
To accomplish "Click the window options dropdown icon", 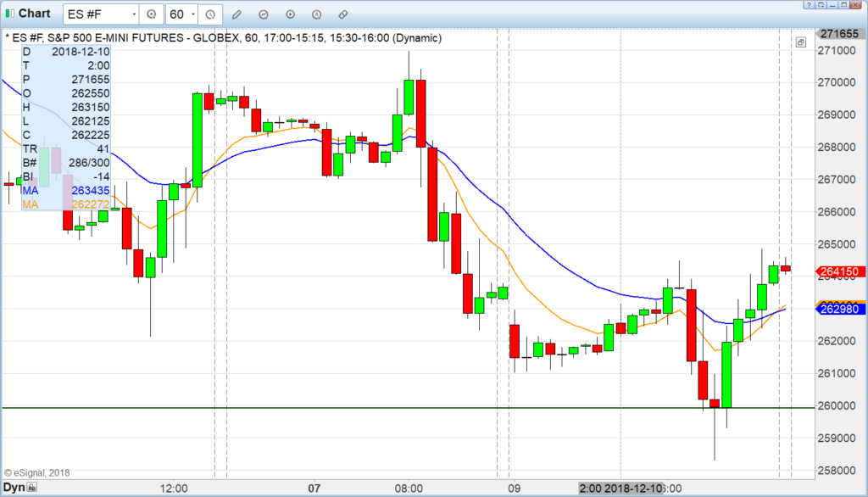I will pos(821,4).
